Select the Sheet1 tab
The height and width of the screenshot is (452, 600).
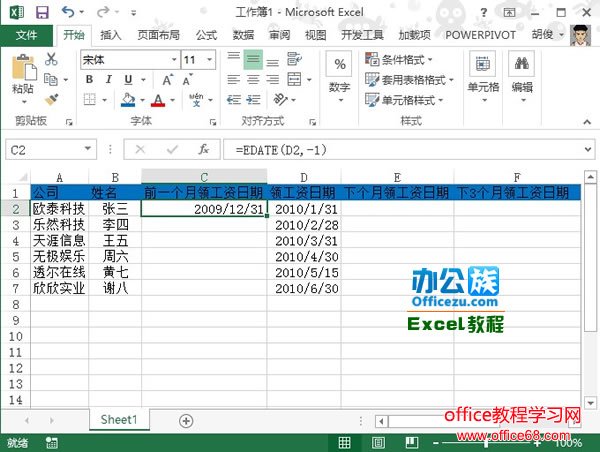(119, 420)
